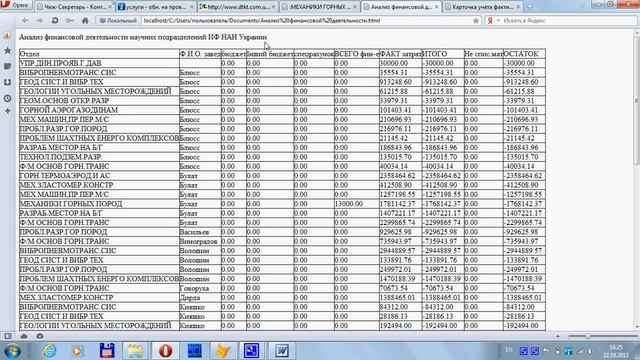Open a new tab with plus button
The height and width of the screenshot is (360, 640).
530,7
